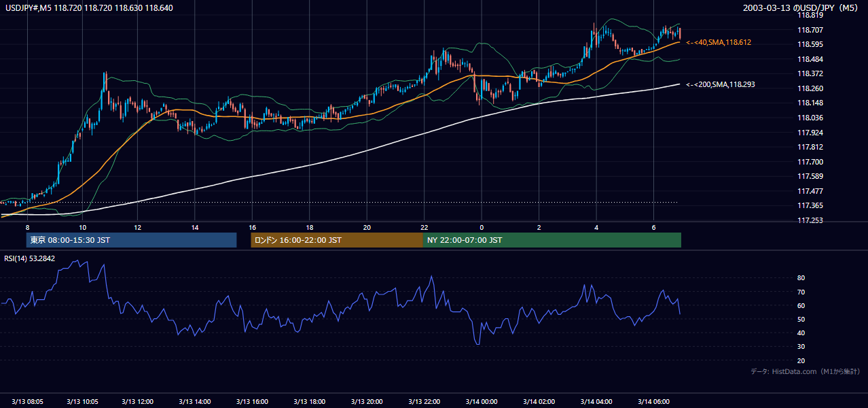Click the 3/13 14:00 time label
This screenshot has width=868, height=408.
pyautogui.click(x=195, y=402)
